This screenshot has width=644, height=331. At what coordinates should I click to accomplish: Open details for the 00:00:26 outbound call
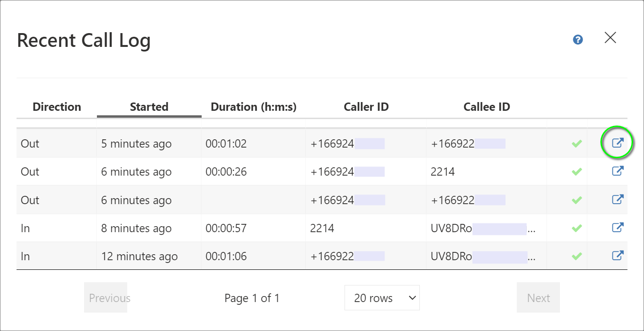point(618,171)
